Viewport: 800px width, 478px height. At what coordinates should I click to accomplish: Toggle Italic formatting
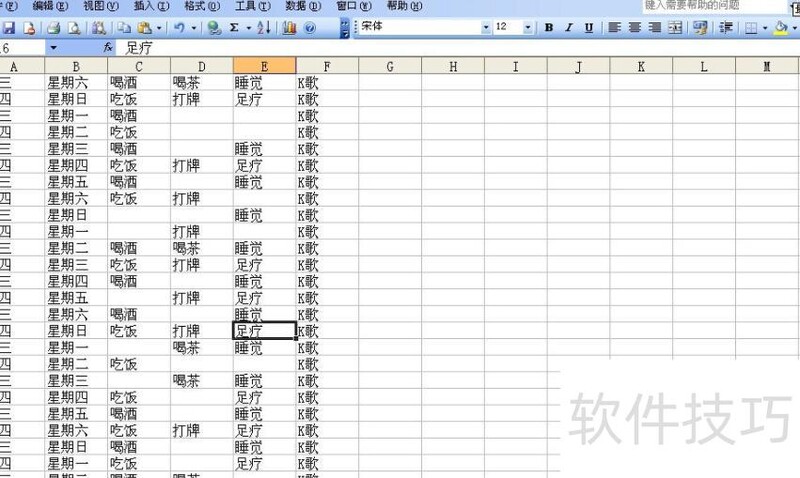click(569, 28)
